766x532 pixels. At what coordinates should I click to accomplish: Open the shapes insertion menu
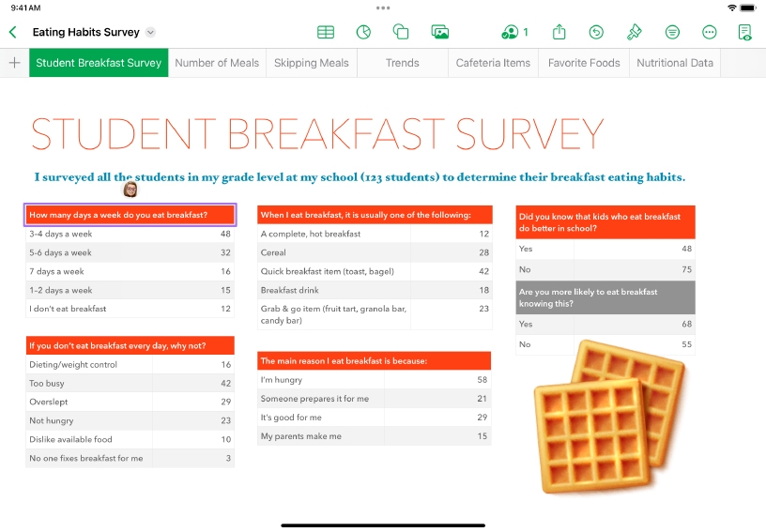coord(401,32)
